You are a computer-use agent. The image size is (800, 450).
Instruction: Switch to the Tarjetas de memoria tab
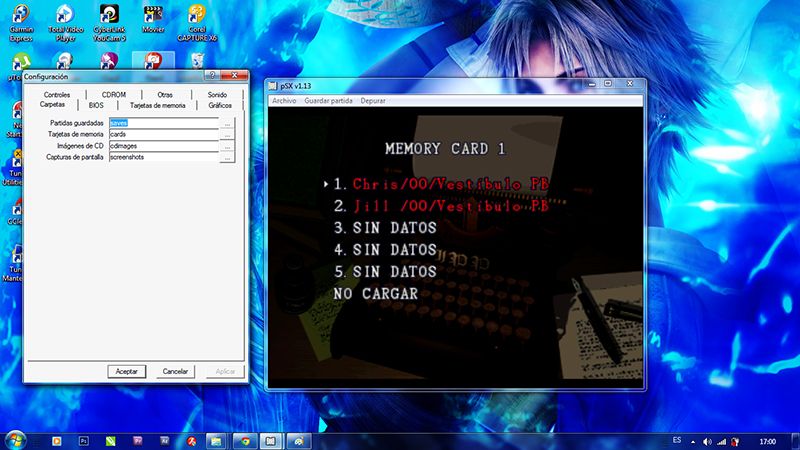[x=158, y=106]
